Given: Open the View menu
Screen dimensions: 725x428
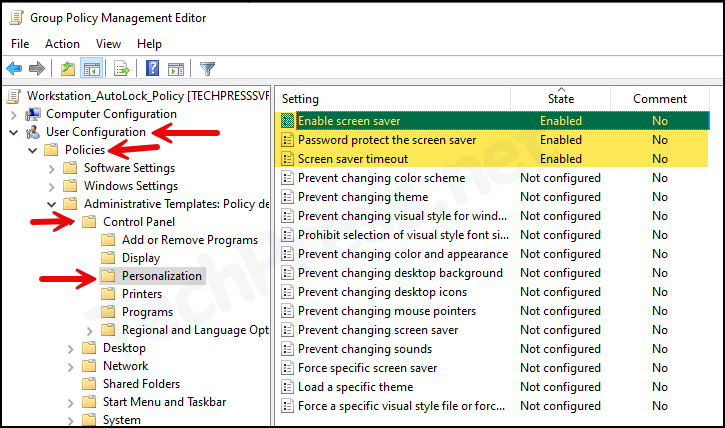Looking at the screenshot, I should tap(108, 44).
